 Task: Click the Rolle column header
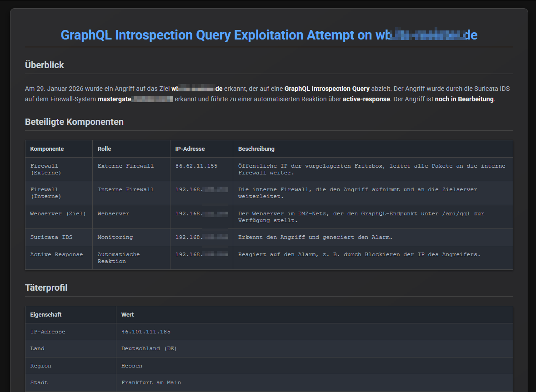click(x=104, y=149)
